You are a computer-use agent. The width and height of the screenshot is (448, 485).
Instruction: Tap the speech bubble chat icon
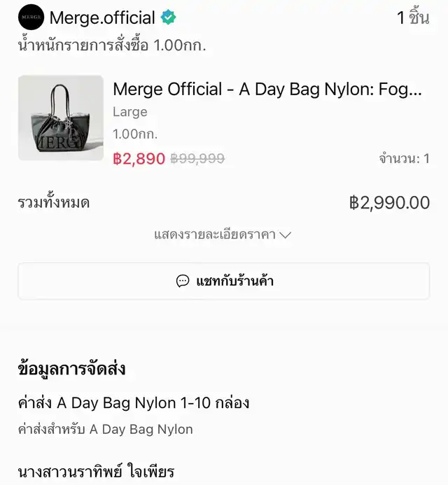click(183, 281)
